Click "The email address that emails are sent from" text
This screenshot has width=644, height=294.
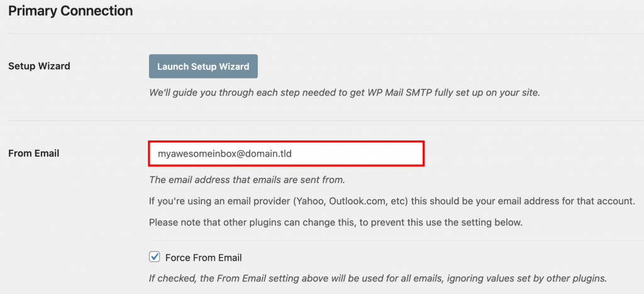[247, 180]
